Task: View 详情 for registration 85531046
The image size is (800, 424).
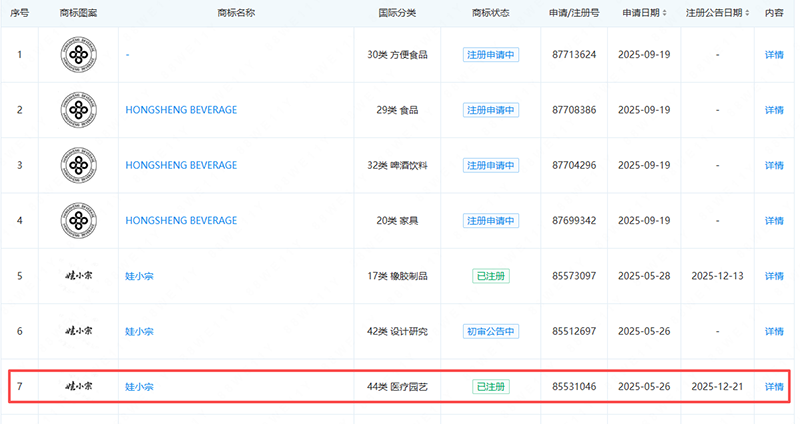Action: click(x=774, y=386)
